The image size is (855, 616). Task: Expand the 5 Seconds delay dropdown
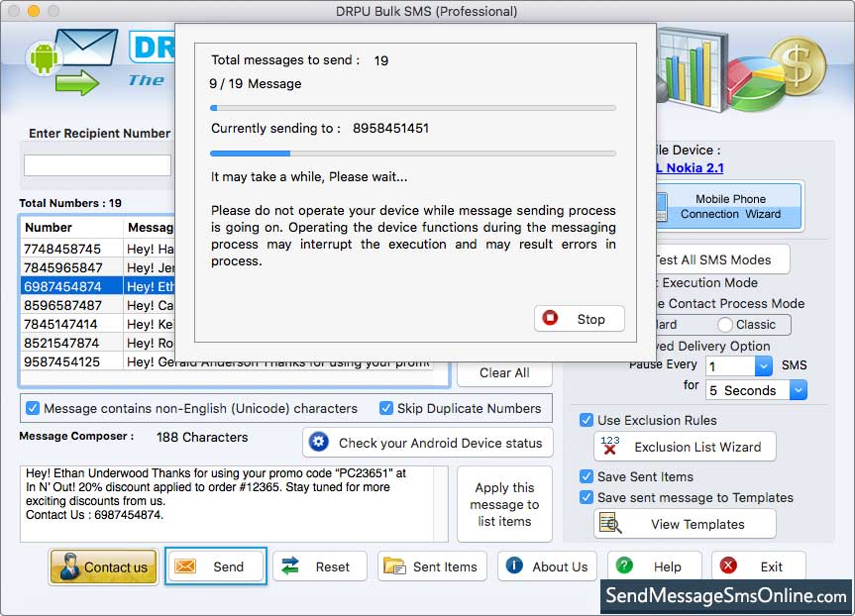[798, 390]
